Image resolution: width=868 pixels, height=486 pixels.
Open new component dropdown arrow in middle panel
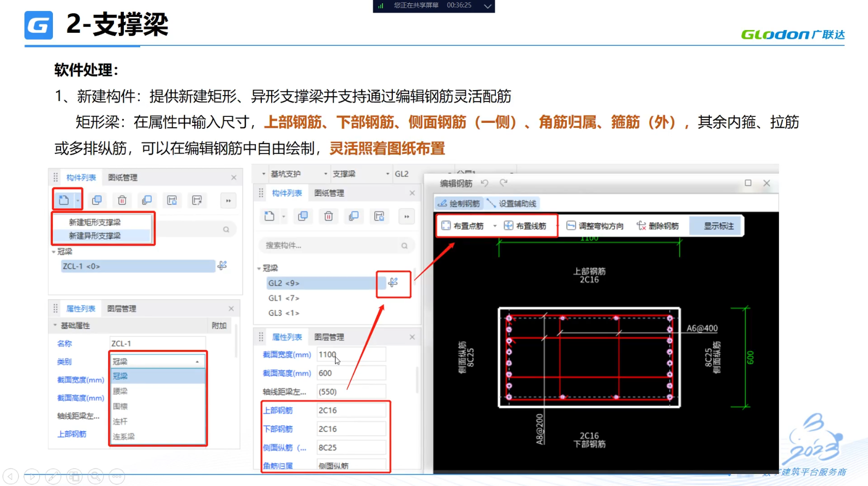point(284,217)
